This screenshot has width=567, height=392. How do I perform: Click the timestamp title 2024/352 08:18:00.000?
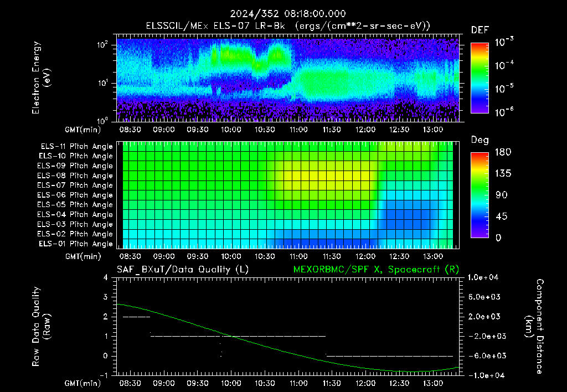click(x=288, y=14)
